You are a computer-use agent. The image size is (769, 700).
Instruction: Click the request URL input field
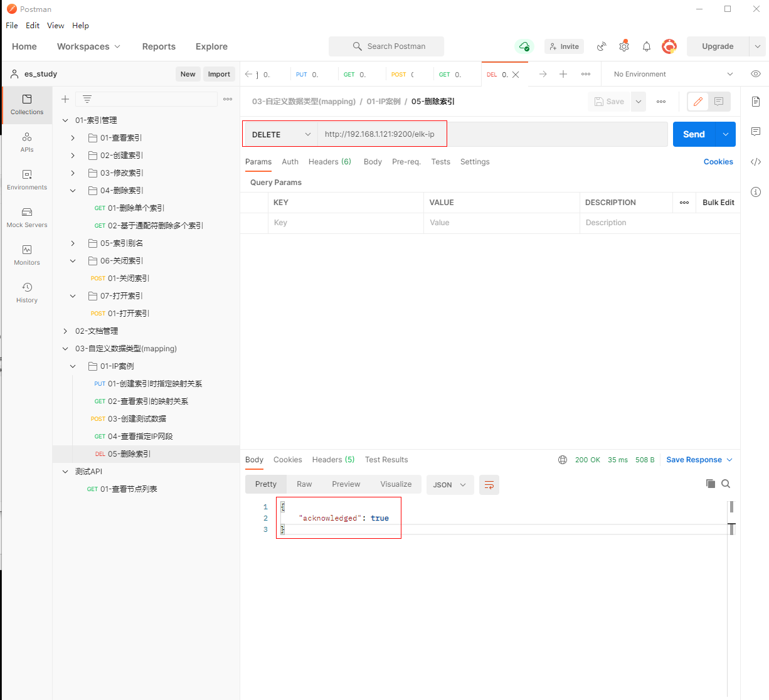point(489,134)
